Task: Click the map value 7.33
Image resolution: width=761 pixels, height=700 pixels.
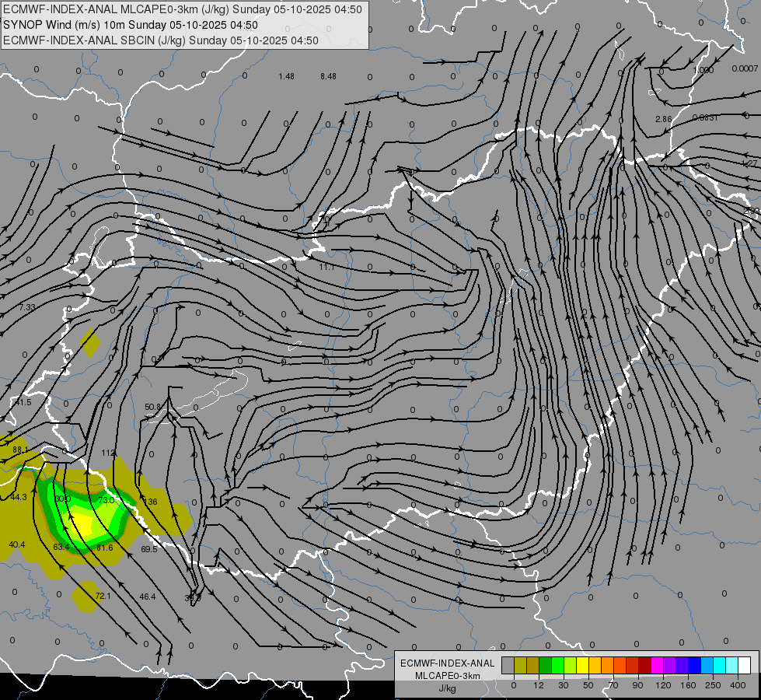Action: [27, 307]
